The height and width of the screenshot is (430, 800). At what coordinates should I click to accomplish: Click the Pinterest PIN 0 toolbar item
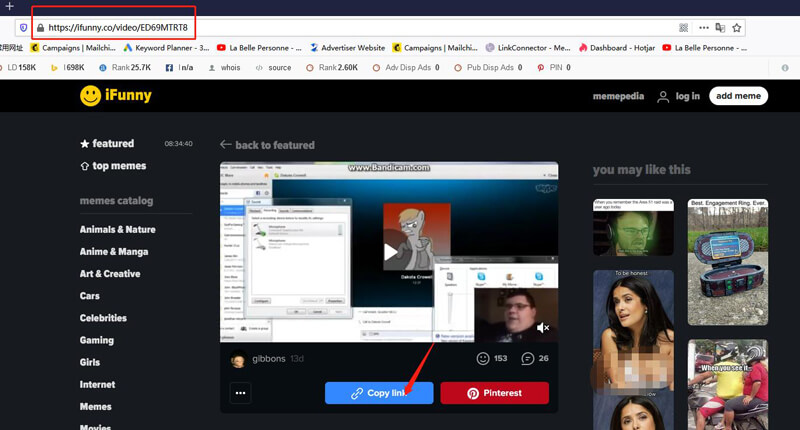(554, 67)
